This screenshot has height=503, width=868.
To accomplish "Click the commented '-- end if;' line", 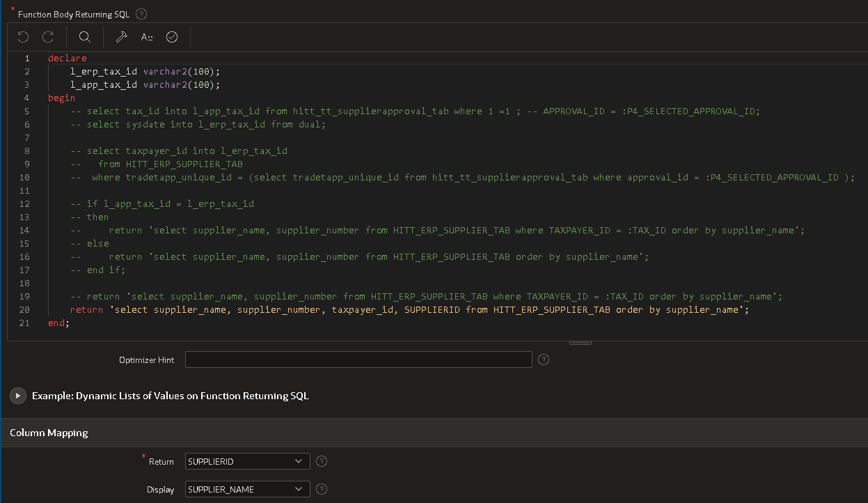I will [x=98, y=270].
